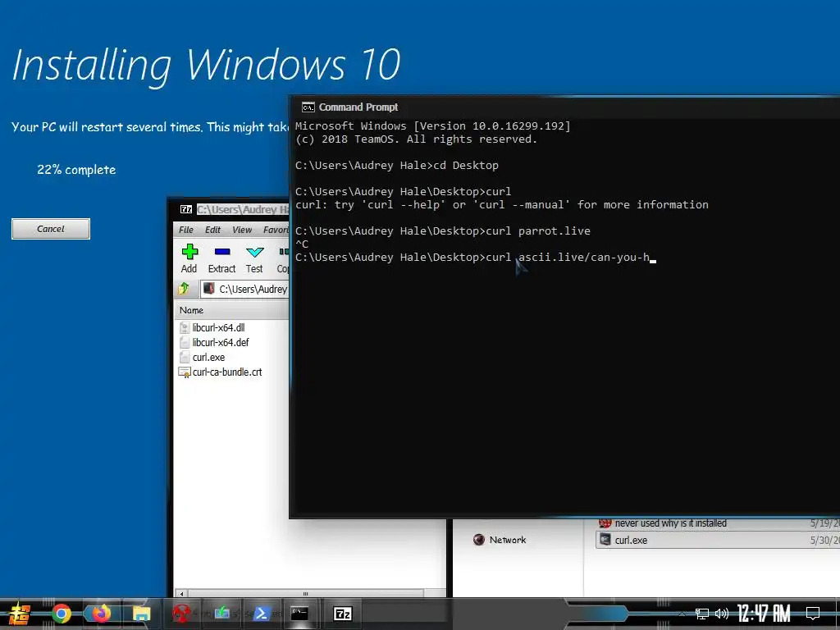The height and width of the screenshot is (630, 840).
Task: Select libcurl-x64.def in 7-Zip list
Action: (x=221, y=342)
